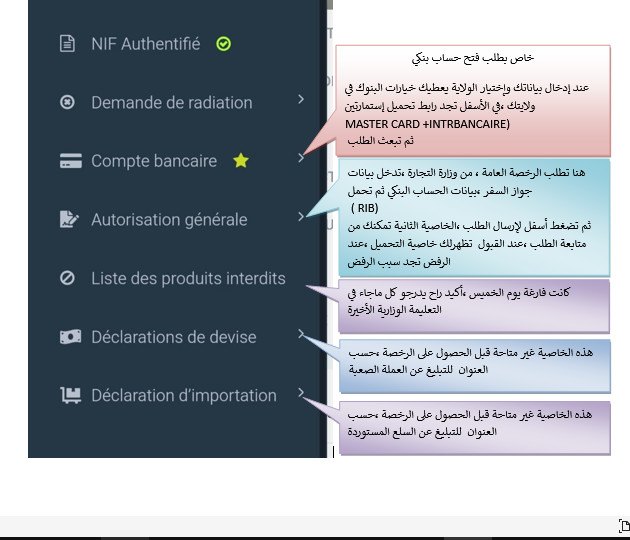This screenshot has width=630, height=540.
Task: Click the ( RIB) text in blue callout
Action: (364, 208)
